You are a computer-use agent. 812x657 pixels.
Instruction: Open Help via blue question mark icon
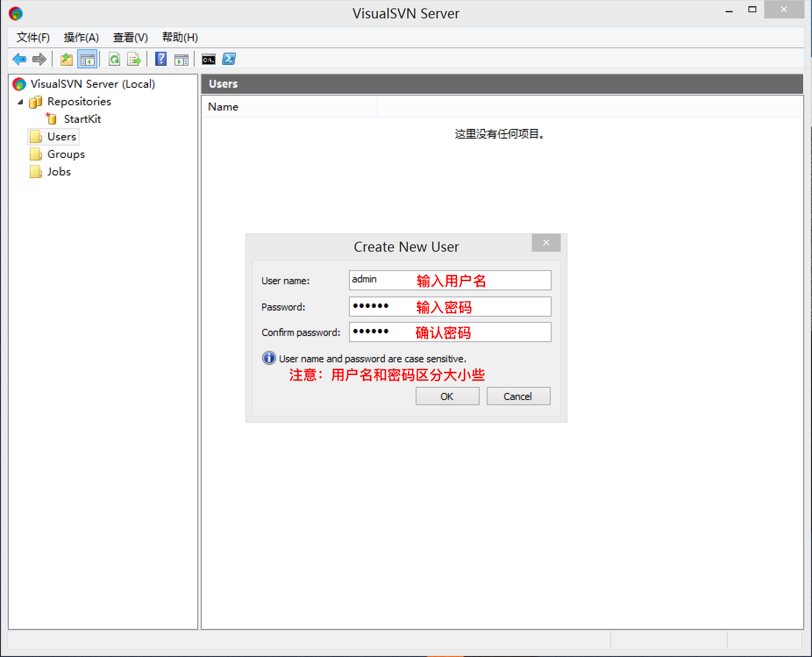pyautogui.click(x=161, y=59)
